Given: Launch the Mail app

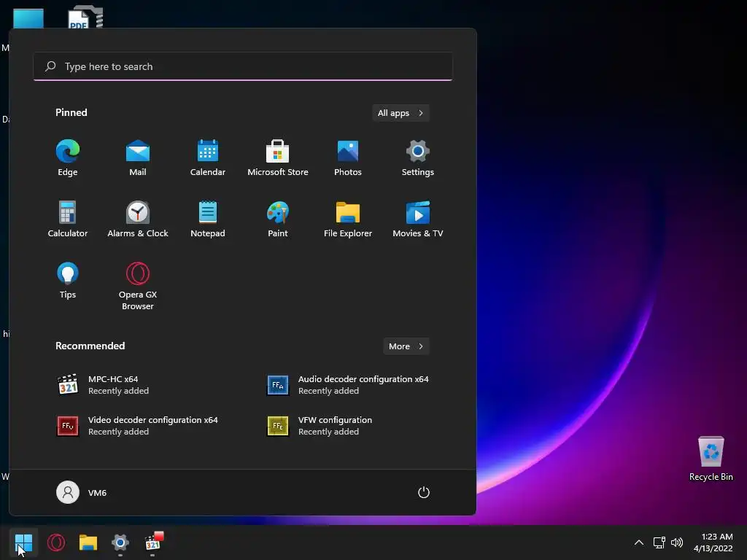Looking at the screenshot, I should [x=138, y=158].
